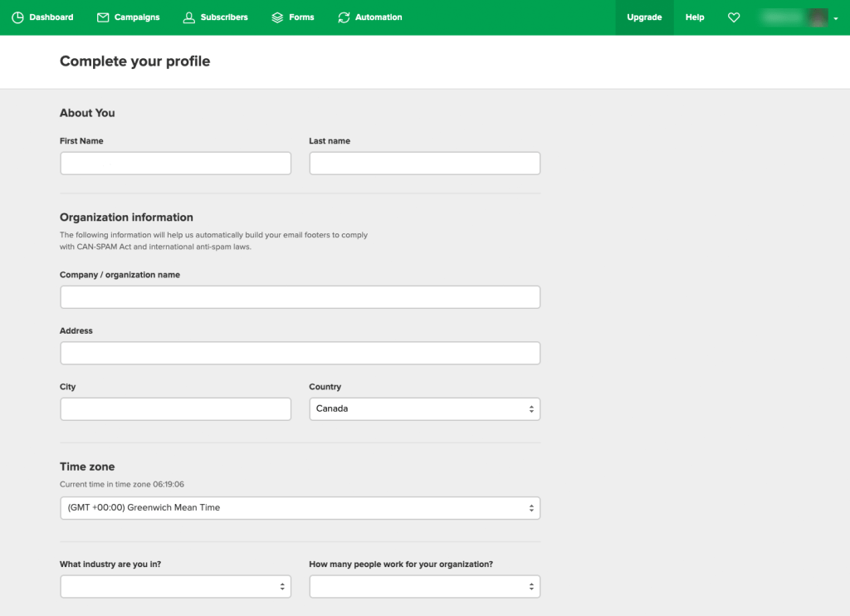This screenshot has height=616, width=850.
Task: Open the Country dropdown showing Canada
Action: pyautogui.click(x=424, y=409)
